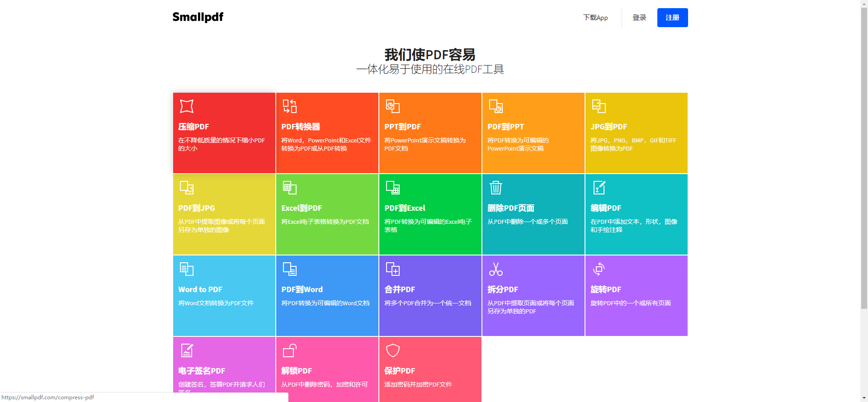
Task: Select the shield icon for 保护PDF
Action: (392, 350)
